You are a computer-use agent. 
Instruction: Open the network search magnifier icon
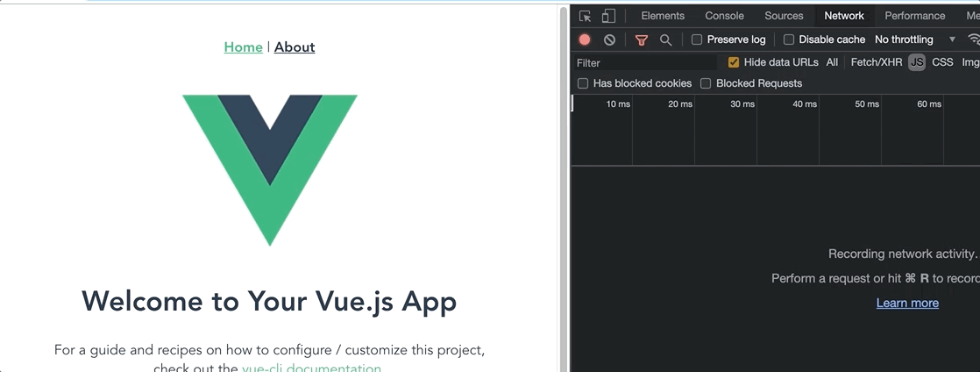[665, 39]
